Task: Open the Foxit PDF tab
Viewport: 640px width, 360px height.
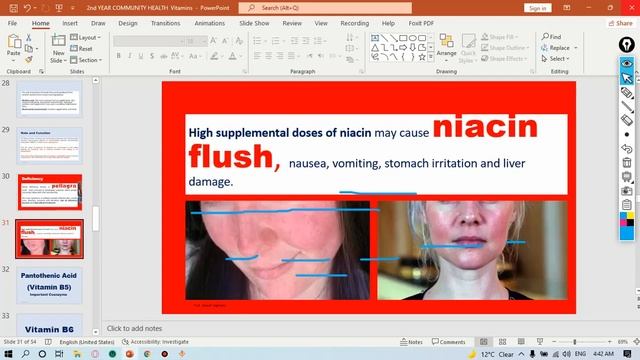Action: (421, 23)
